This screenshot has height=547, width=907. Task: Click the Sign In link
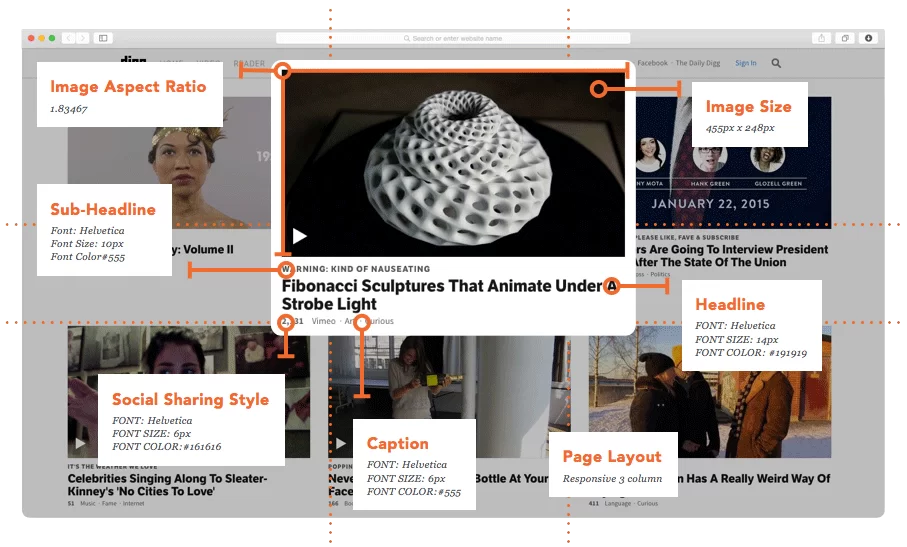746,63
